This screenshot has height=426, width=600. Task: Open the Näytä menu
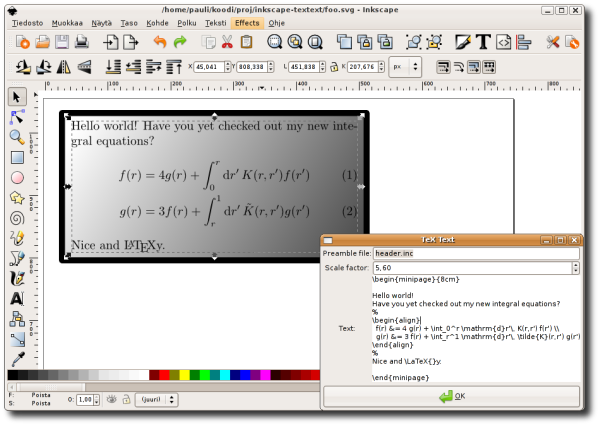click(x=101, y=23)
